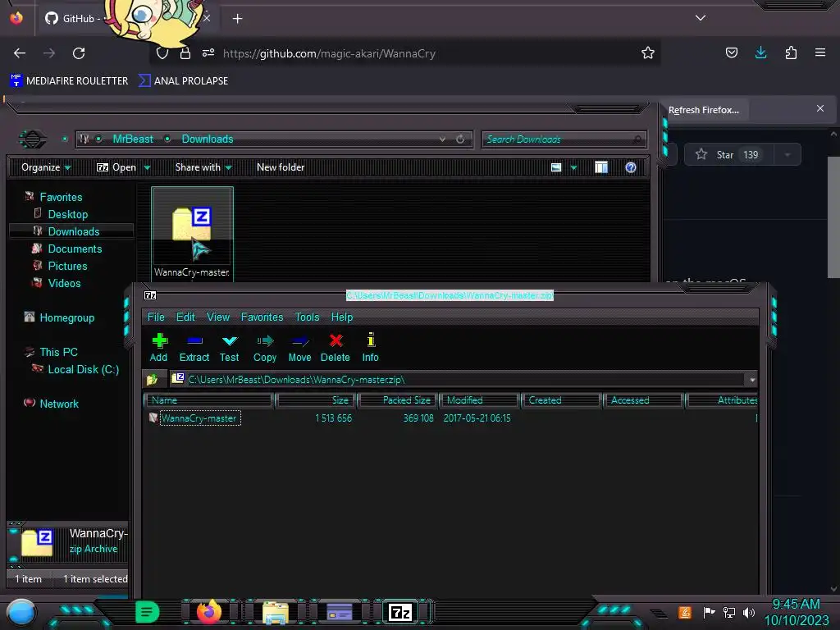This screenshot has height=630, width=840.
Task: Click the tracking protection shield icon
Action: click(x=162, y=53)
